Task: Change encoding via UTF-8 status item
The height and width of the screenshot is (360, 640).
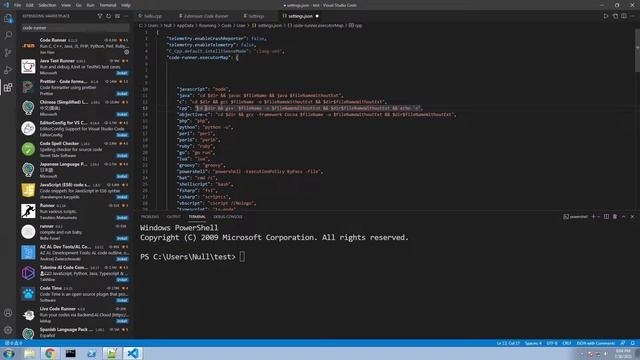Action: [552, 343]
